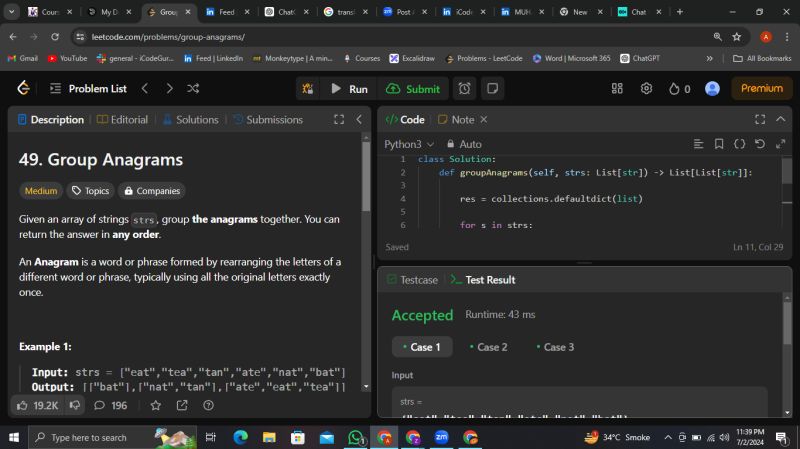The image size is (800, 449).
Task: Toggle the Auto lock setting
Action: point(464,144)
